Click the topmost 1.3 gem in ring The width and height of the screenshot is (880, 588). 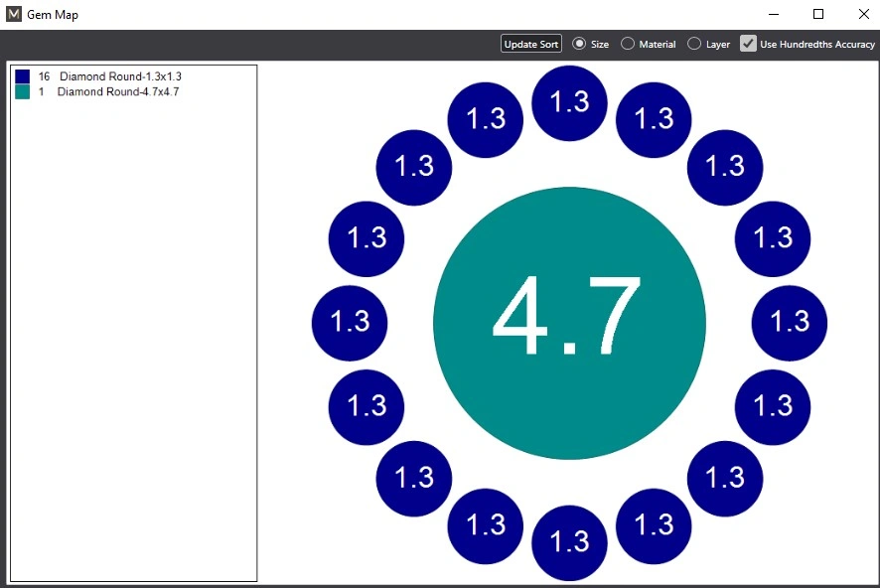coord(569,102)
